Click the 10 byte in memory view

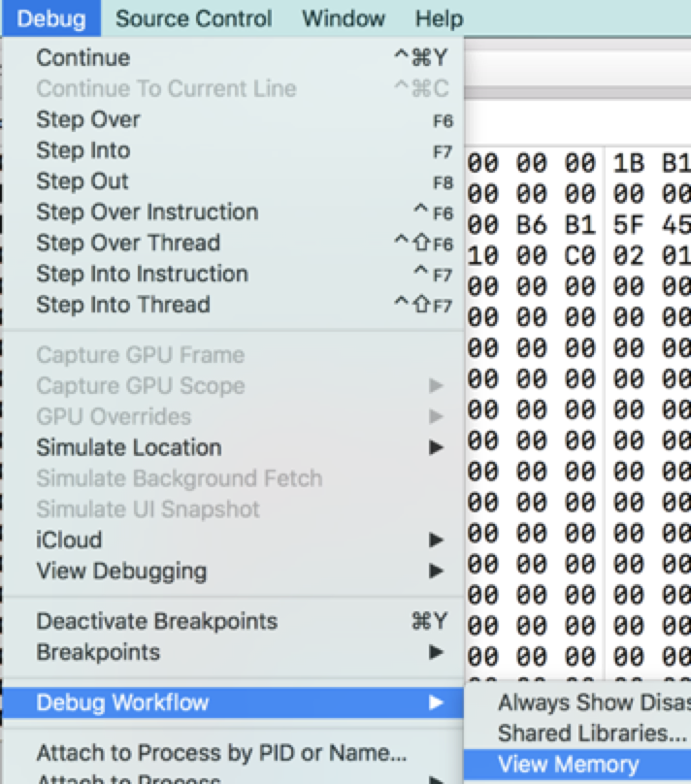click(483, 256)
